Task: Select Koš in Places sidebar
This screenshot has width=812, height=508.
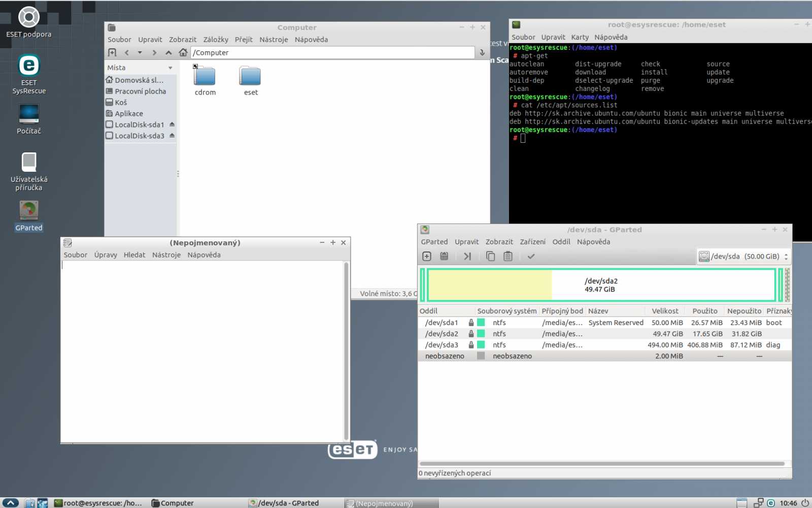Action: [141, 103]
